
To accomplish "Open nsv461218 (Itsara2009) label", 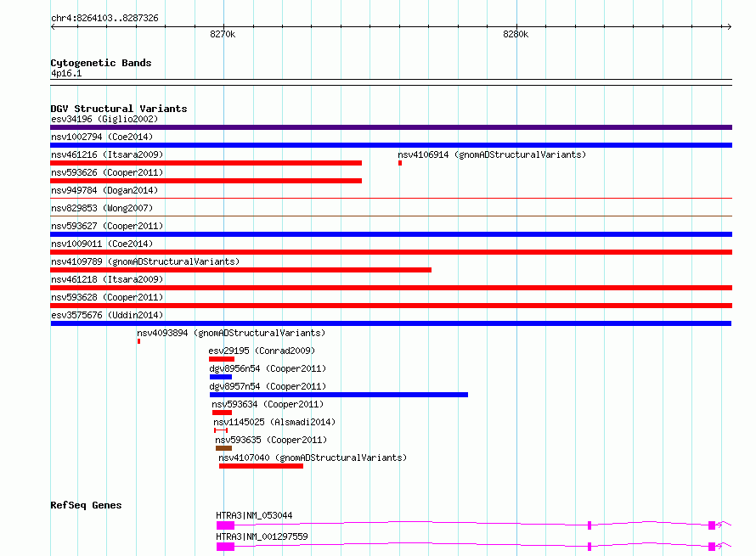I will [107, 279].
